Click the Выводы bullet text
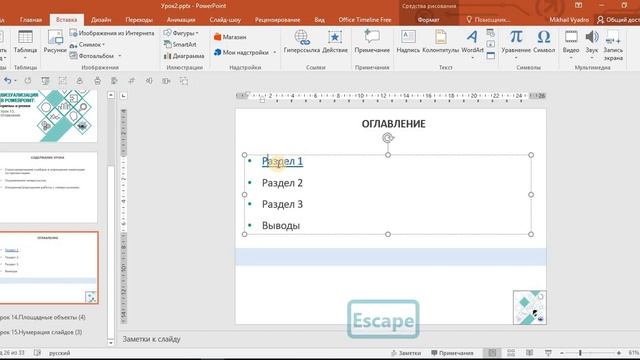Screen dimensions: 640x360 [x=281, y=225]
